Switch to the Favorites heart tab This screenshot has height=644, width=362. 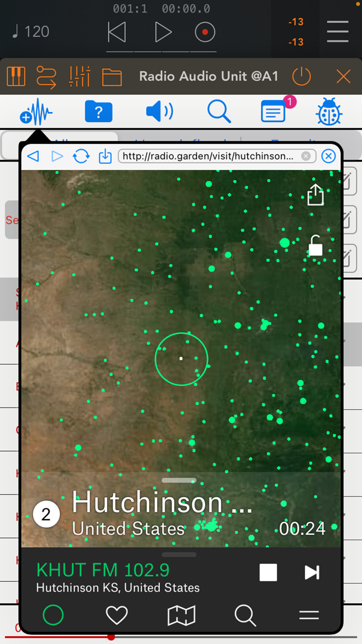coord(117,615)
